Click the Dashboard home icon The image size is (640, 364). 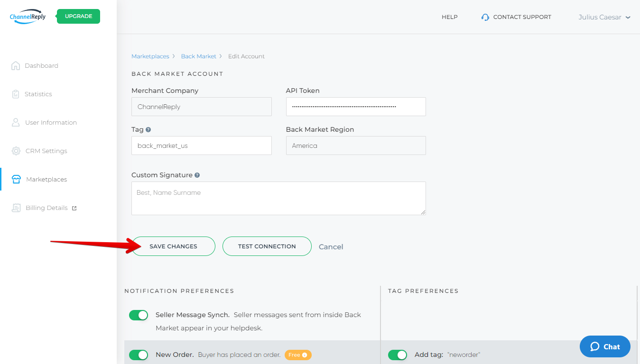click(16, 65)
